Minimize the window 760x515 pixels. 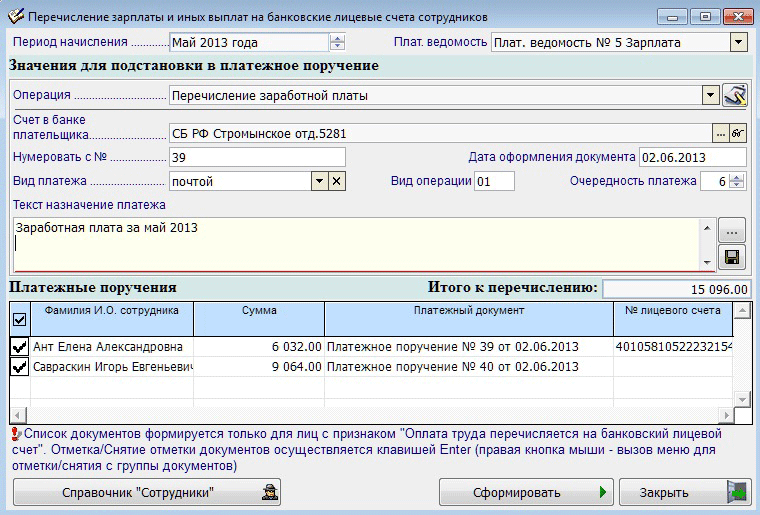tap(672, 17)
